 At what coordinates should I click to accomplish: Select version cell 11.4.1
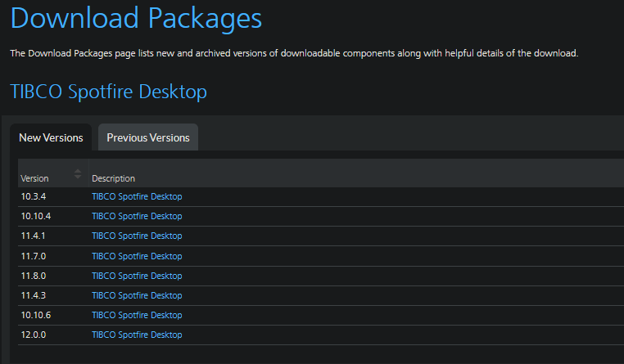(x=33, y=236)
